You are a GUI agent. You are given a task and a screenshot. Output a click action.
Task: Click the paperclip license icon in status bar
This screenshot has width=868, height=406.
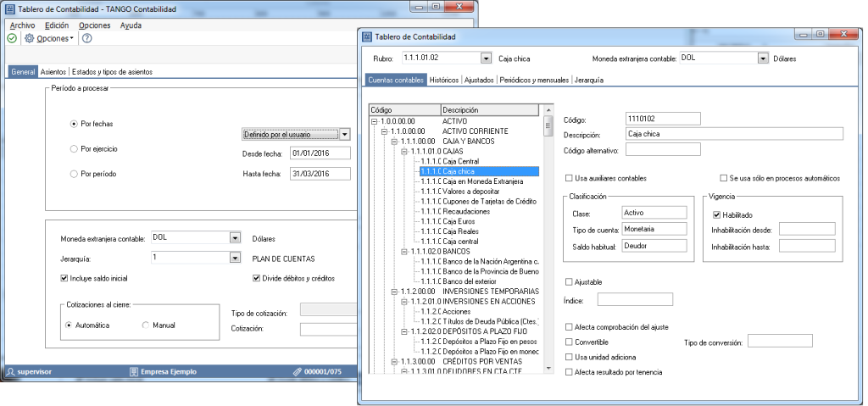click(x=297, y=371)
